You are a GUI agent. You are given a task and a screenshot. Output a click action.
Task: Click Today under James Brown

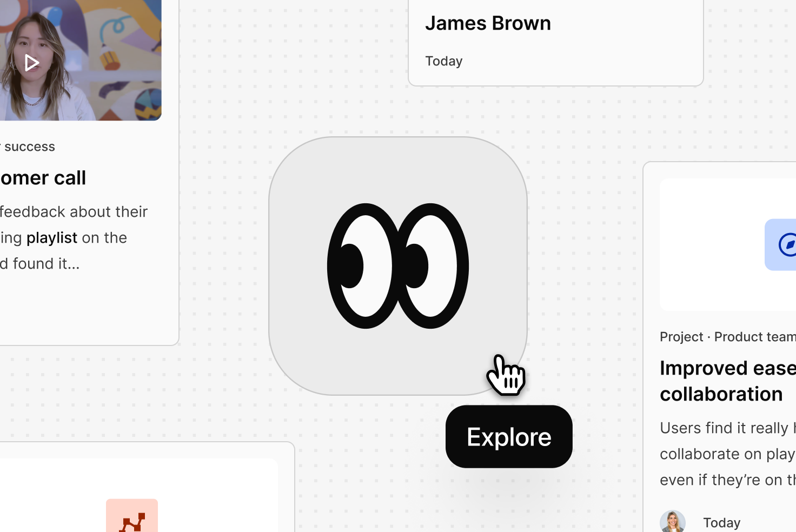tap(444, 61)
